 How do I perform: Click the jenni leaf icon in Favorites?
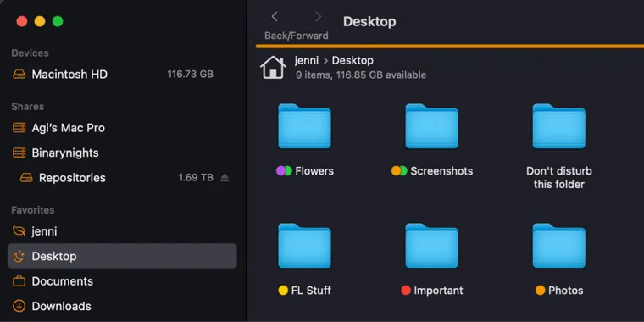coord(19,231)
